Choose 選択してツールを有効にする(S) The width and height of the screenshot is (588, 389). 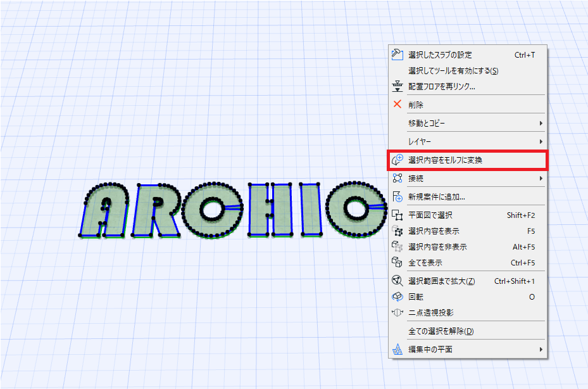467,70
